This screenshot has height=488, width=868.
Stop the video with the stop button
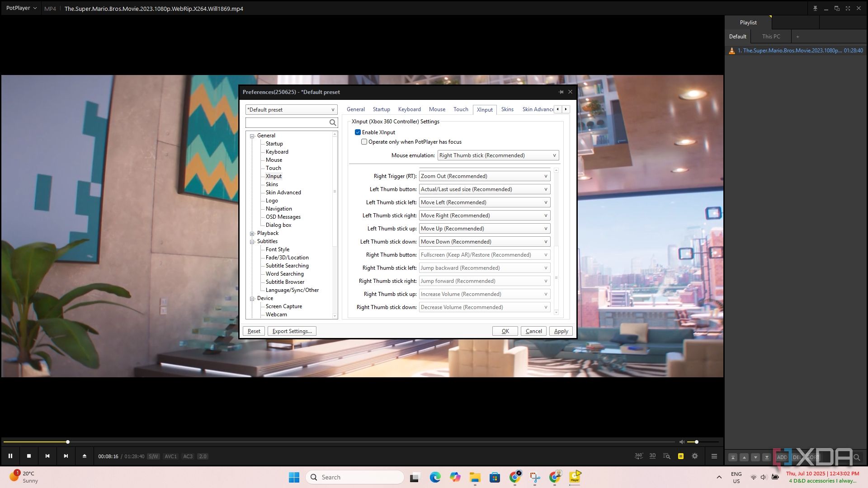click(29, 456)
